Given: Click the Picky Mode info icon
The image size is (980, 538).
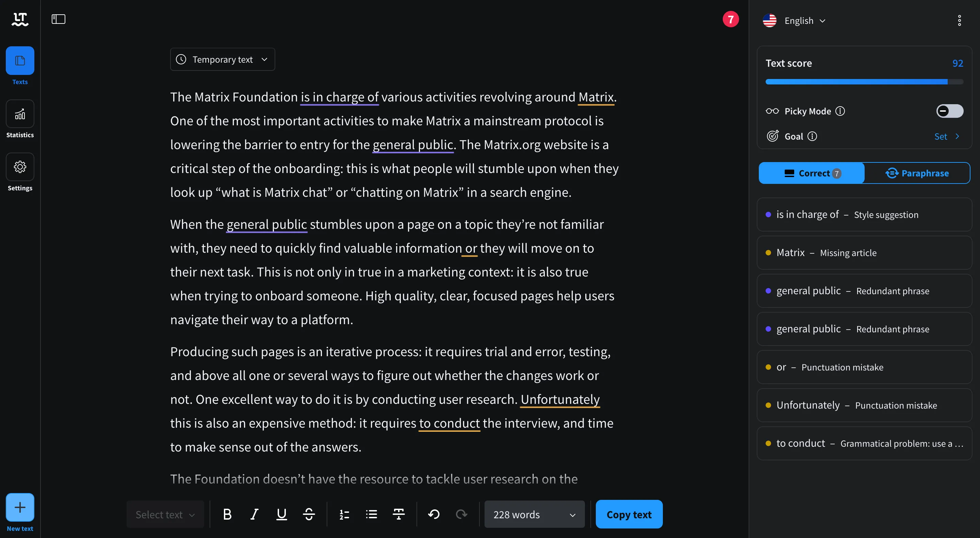Looking at the screenshot, I should [x=840, y=111].
